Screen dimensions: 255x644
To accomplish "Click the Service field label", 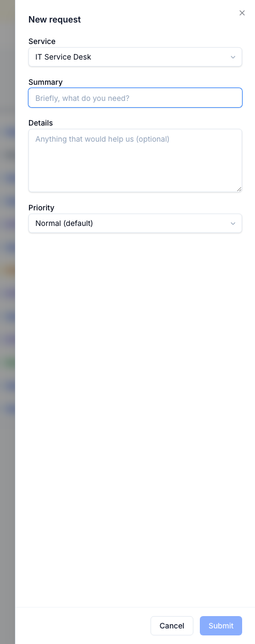I will (x=42, y=41).
